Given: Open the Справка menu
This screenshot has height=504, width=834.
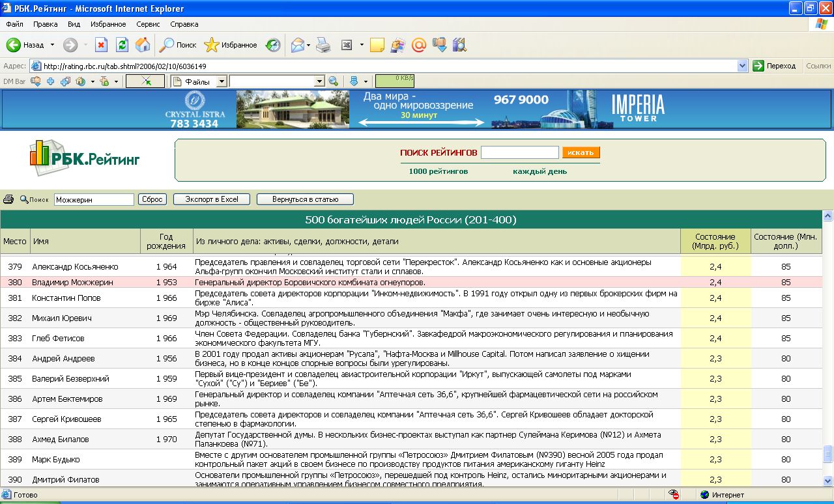Looking at the screenshot, I should [x=184, y=24].
